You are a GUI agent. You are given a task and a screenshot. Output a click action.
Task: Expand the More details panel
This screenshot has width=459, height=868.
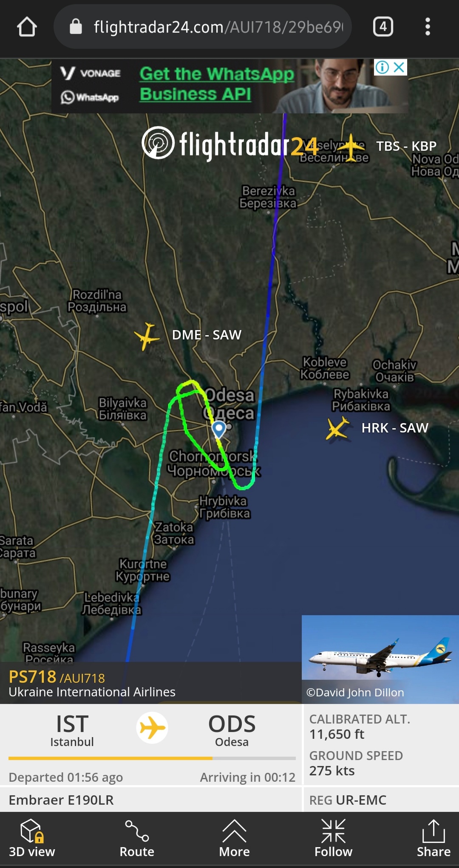click(x=234, y=839)
